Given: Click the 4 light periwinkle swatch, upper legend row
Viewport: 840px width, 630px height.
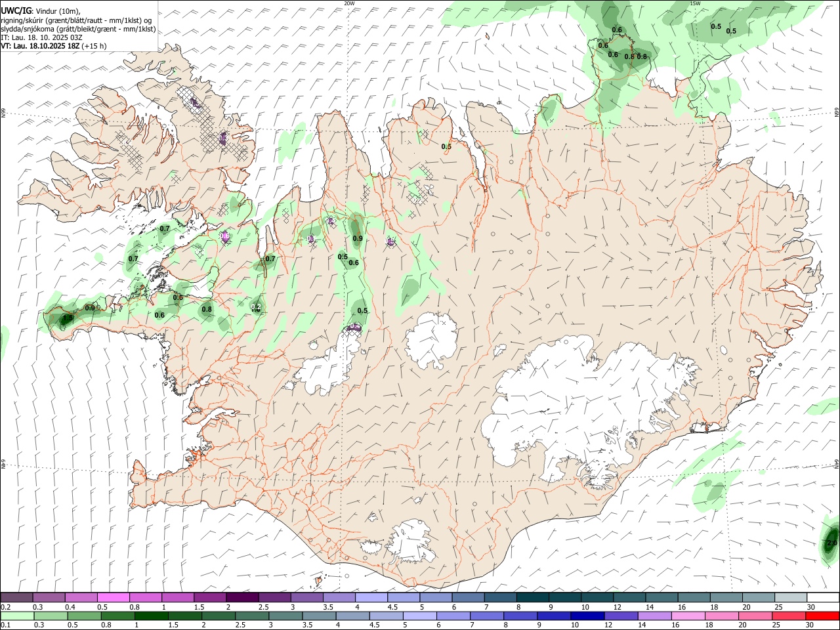Looking at the screenshot, I should (370, 597).
